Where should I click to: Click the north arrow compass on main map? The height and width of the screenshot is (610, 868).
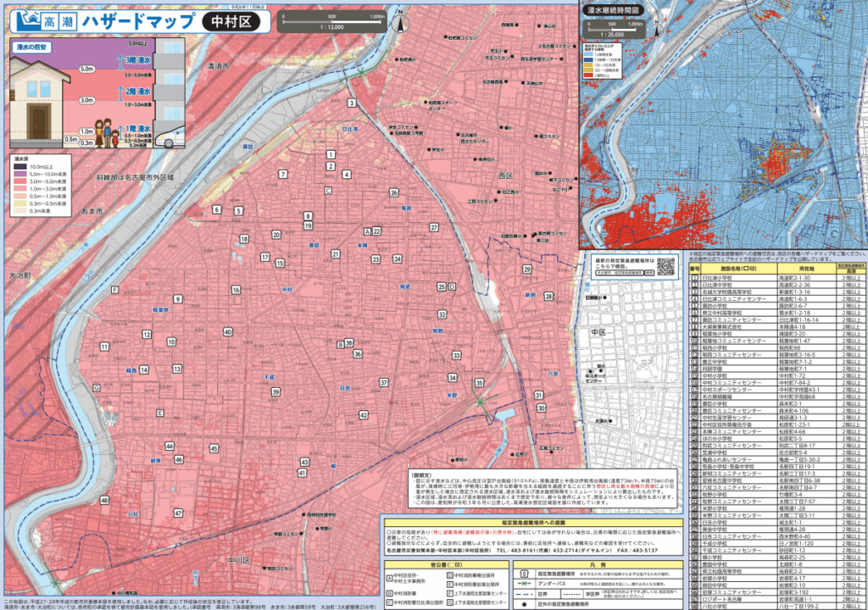point(399,23)
